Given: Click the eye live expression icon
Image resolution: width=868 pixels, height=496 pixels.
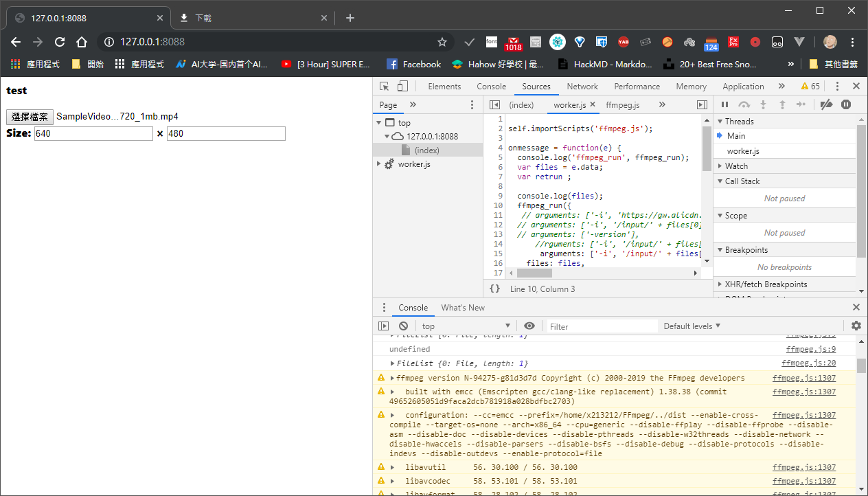Looking at the screenshot, I should click(x=529, y=326).
